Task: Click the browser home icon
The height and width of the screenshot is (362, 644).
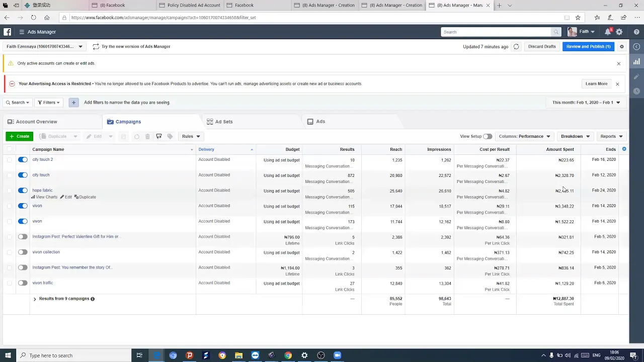Action: click(47, 18)
